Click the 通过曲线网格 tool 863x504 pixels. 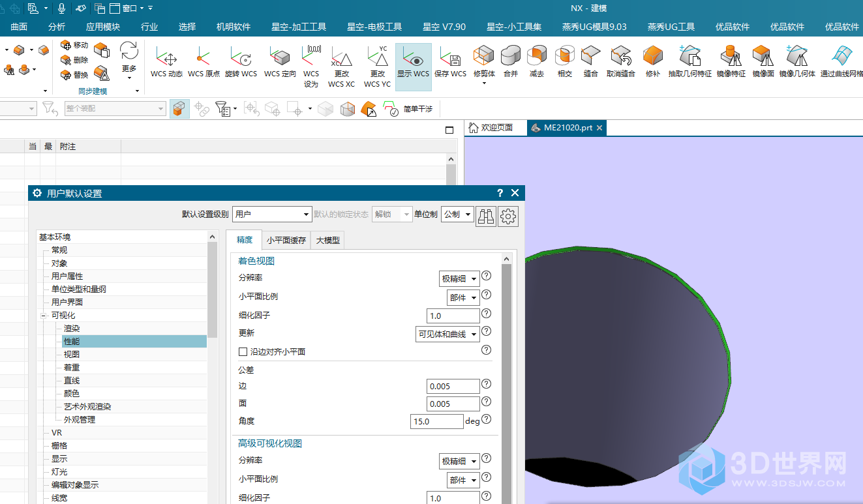[841, 62]
